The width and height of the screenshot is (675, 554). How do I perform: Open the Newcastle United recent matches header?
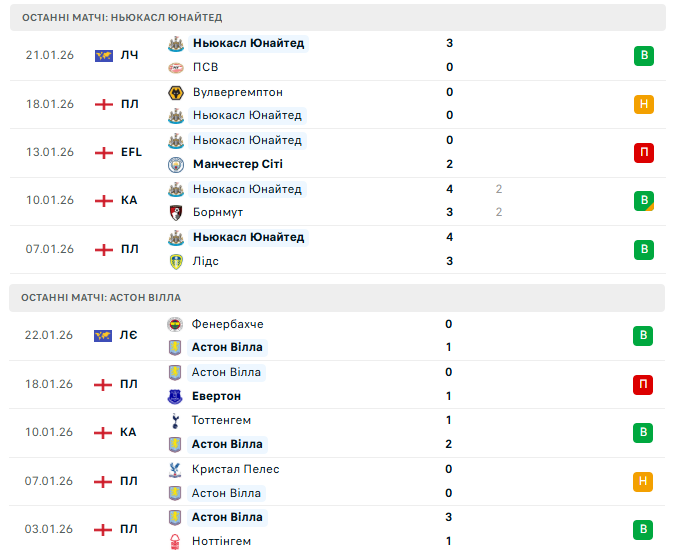tap(121, 18)
